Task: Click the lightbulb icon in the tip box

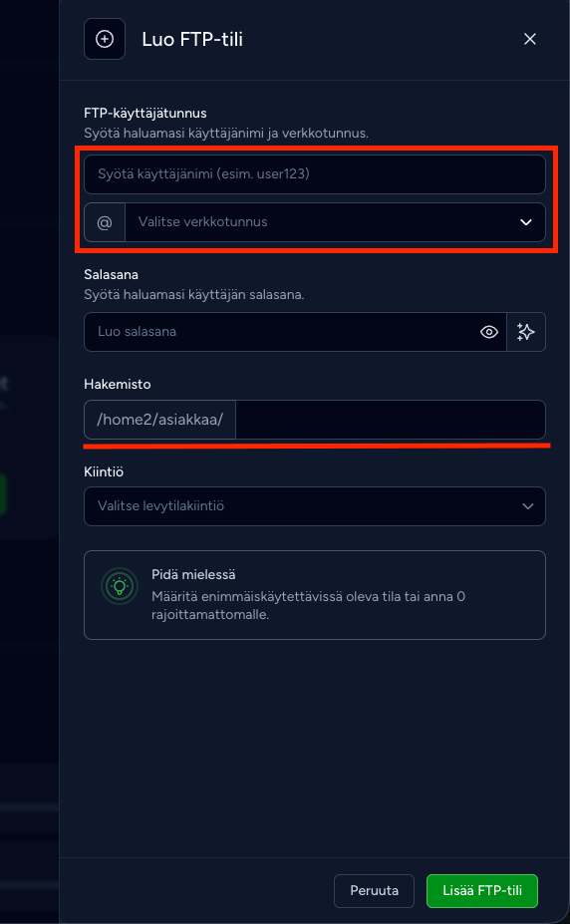Action: (x=121, y=586)
